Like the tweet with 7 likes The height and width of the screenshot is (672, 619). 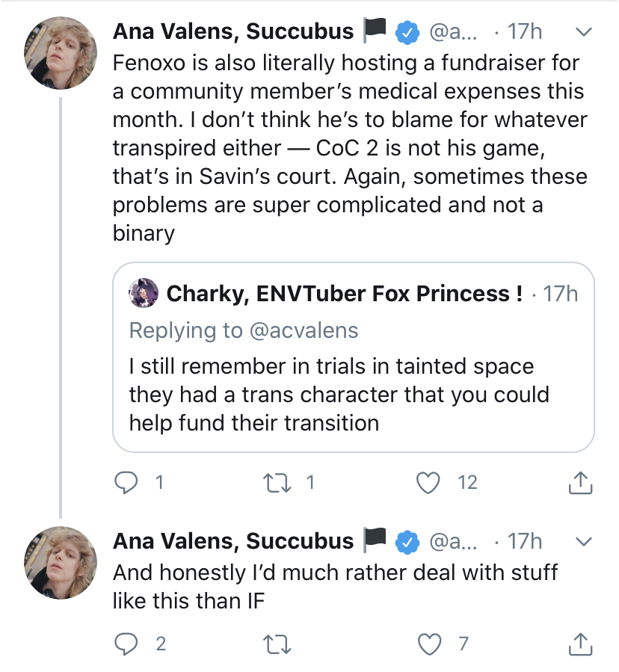click(428, 643)
